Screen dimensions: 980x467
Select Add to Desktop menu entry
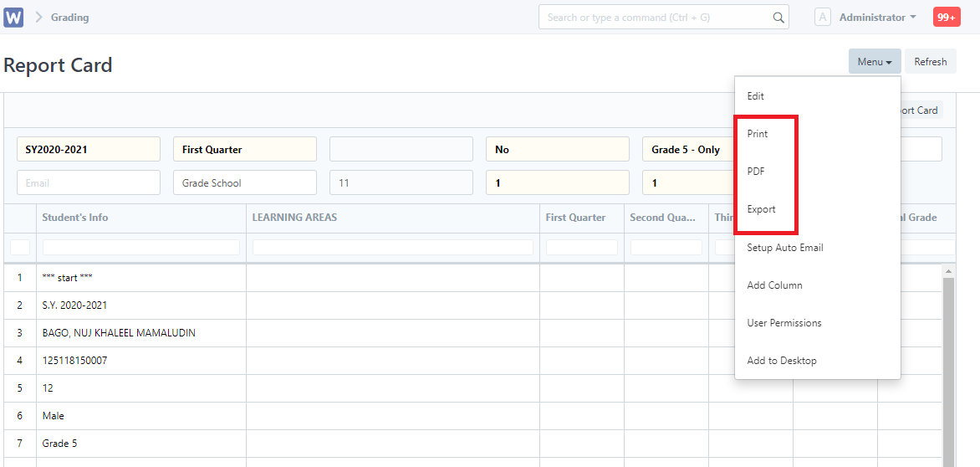(x=818, y=361)
